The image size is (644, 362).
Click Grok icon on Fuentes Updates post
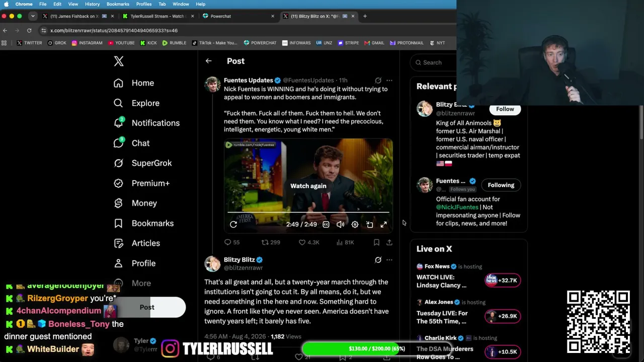(x=378, y=80)
